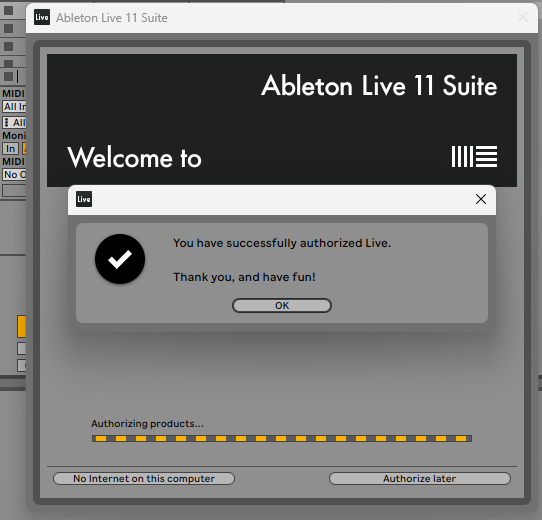Click the 'Welcome to' banner text
This screenshot has height=520, width=542.
pos(134,157)
